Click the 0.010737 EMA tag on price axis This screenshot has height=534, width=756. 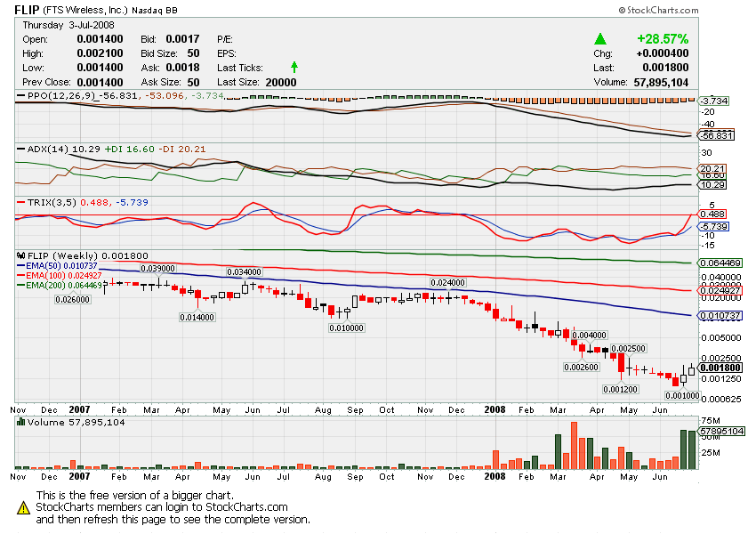click(720, 315)
